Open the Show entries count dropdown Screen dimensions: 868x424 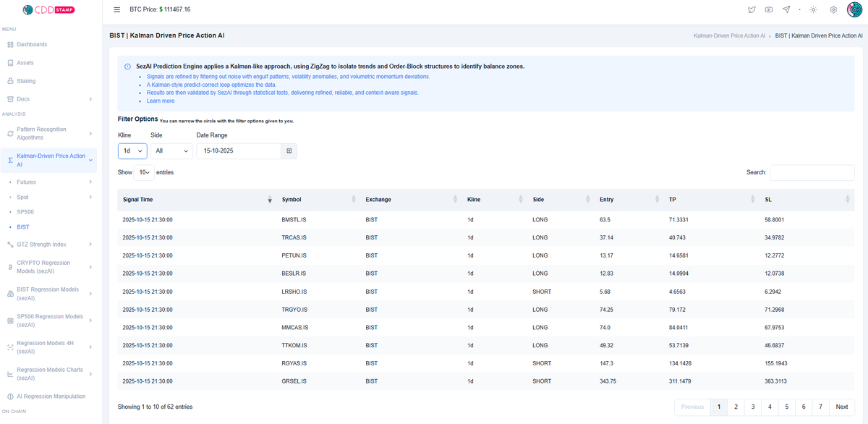coord(144,172)
